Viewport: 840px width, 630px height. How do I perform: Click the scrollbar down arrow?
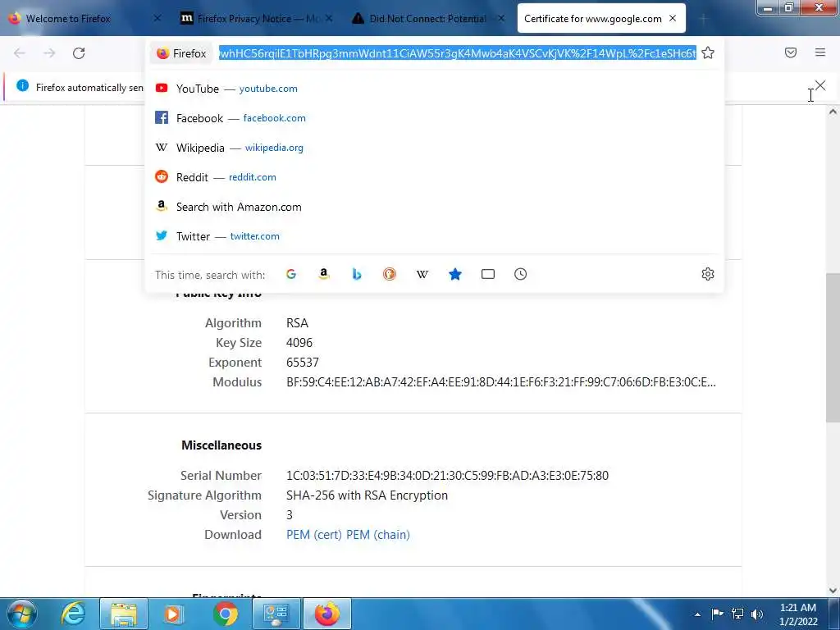833,591
